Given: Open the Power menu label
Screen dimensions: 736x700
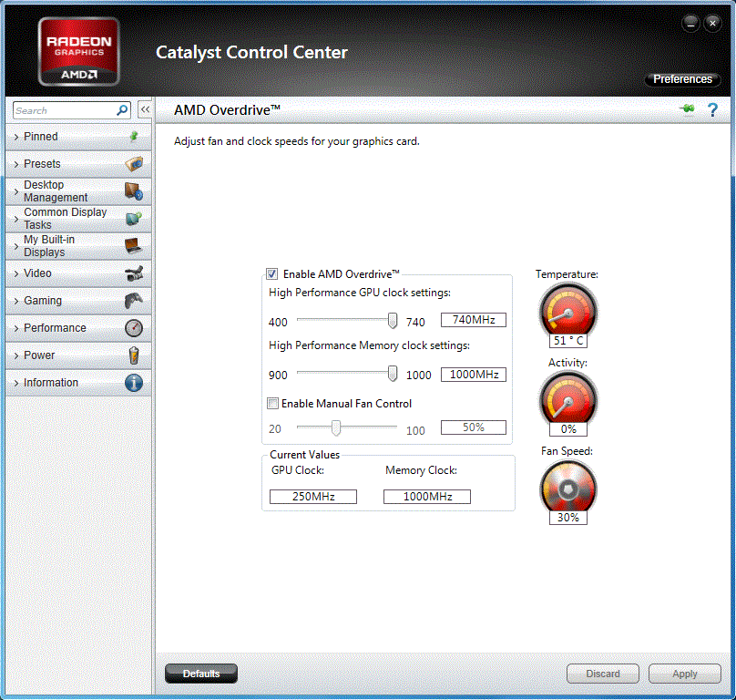Looking at the screenshot, I should (x=39, y=355).
